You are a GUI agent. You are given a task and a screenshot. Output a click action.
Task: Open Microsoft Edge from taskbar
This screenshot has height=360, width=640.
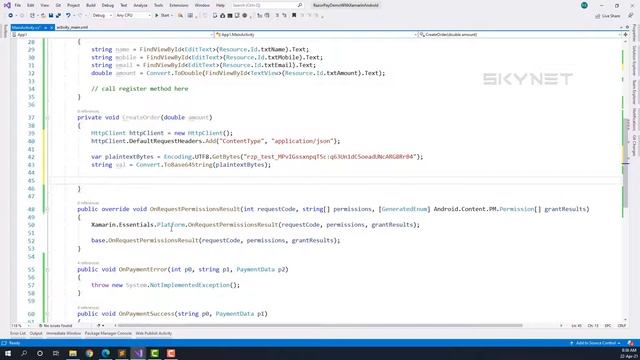click(x=105, y=353)
